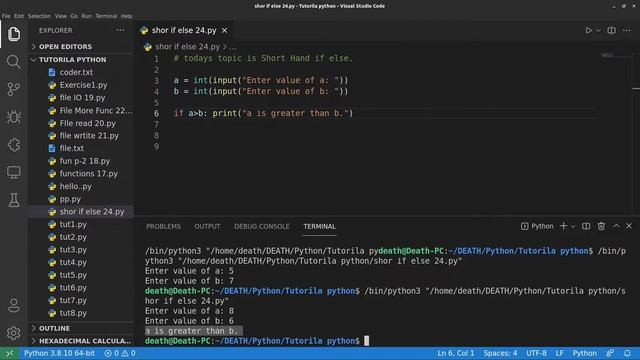Open the Selection menu
640x360 pixels.
coord(39,16)
